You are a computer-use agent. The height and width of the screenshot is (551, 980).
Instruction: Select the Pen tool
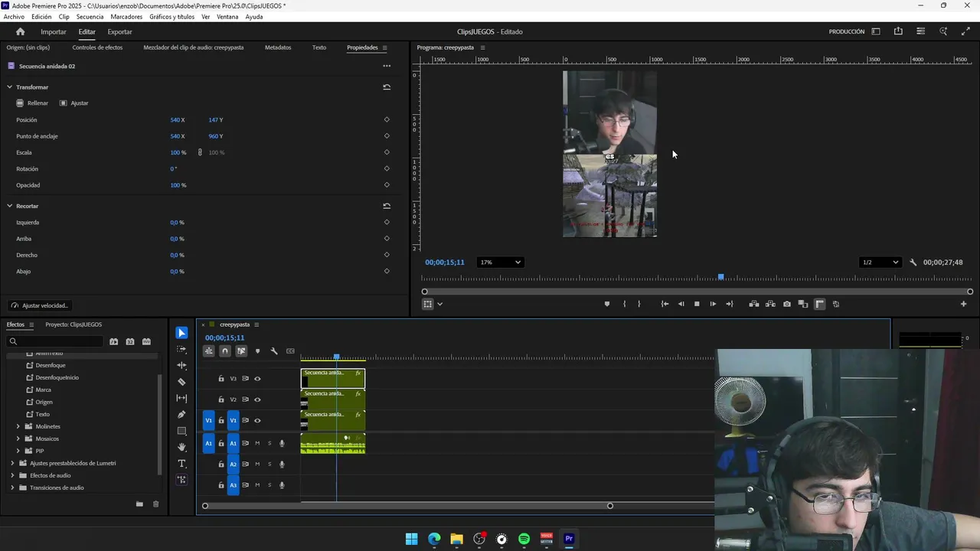pyautogui.click(x=181, y=415)
